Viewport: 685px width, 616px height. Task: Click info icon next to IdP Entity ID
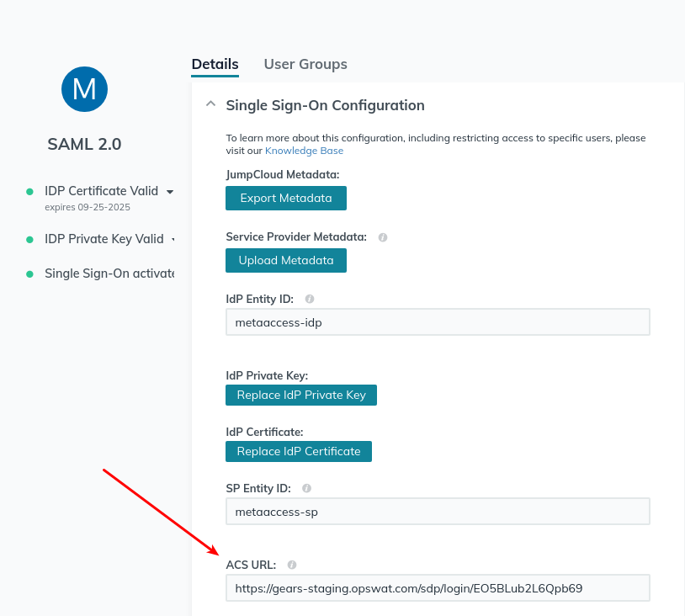[310, 299]
